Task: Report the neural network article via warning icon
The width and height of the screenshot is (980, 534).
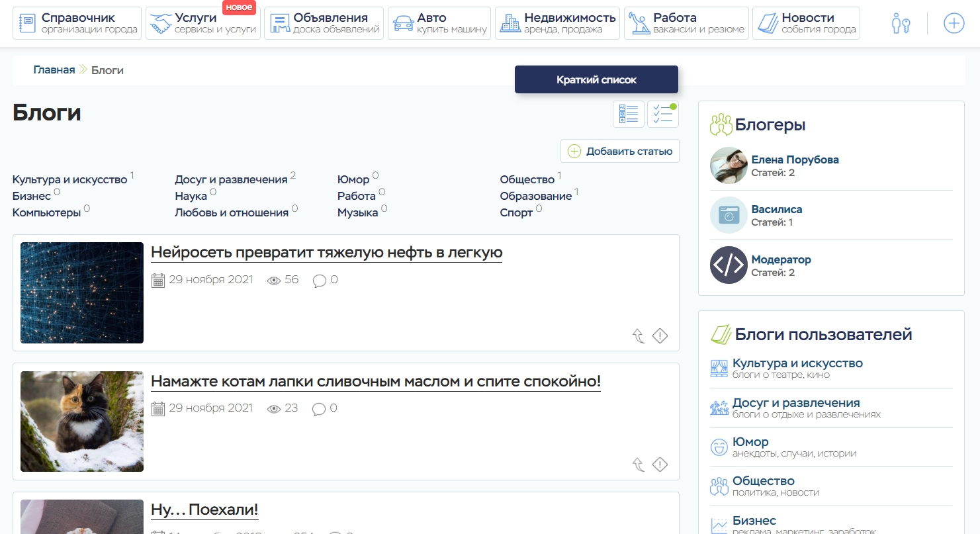Action: point(660,336)
